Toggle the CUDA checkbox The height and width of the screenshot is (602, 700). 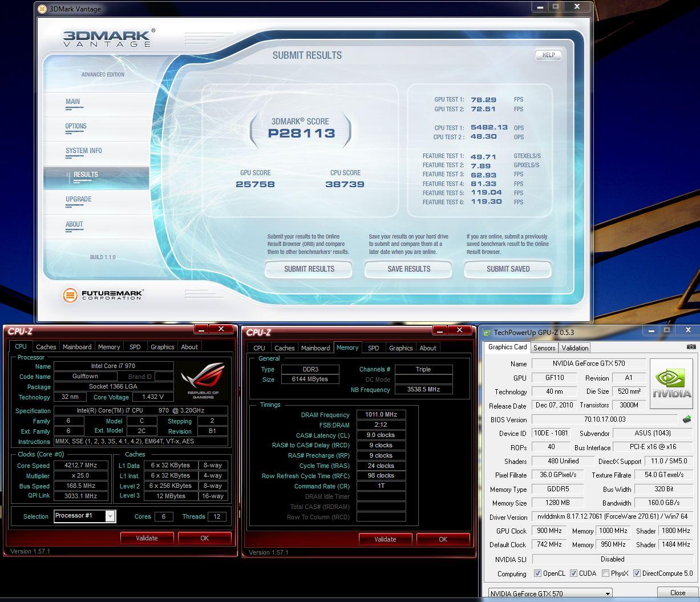coord(573,573)
